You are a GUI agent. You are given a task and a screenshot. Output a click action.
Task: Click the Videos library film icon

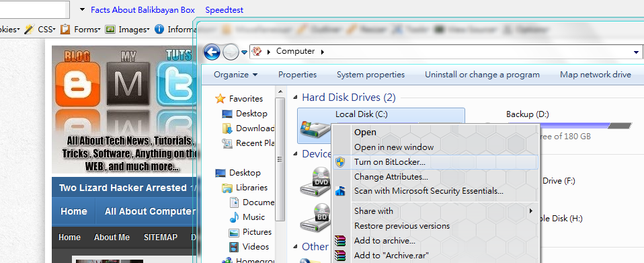tap(234, 247)
